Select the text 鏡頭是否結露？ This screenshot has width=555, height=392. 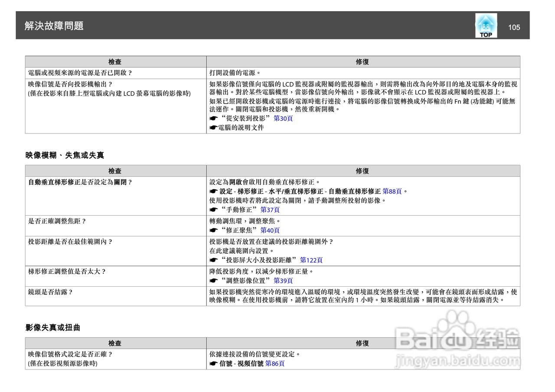coord(51,292)
